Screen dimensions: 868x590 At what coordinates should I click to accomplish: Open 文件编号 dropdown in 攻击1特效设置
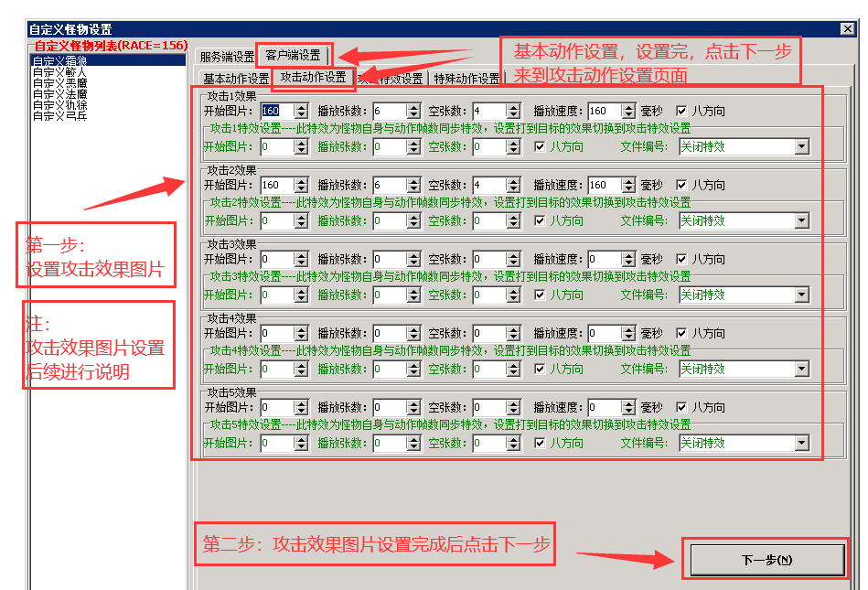click(801, 146)
